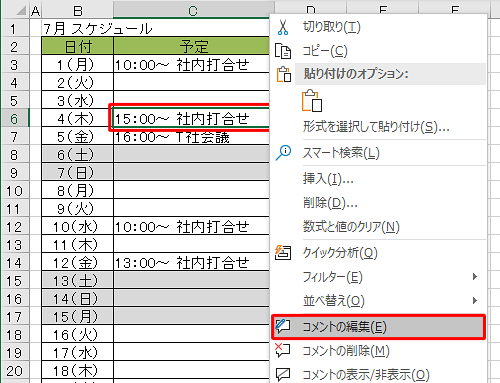This screenshot has width=500, height=383.
Task: Click the date cell 17(水)
Action: (78, 352)
